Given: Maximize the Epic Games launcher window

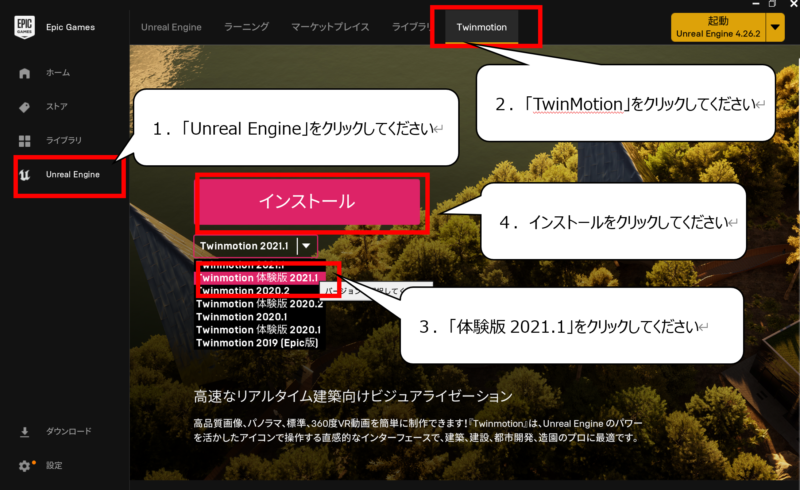Looking at the screenshot, I should (772, 4).
